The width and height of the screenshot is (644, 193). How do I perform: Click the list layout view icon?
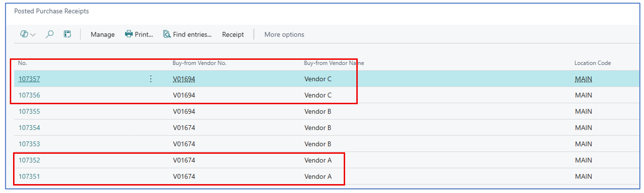pos(67,34)
